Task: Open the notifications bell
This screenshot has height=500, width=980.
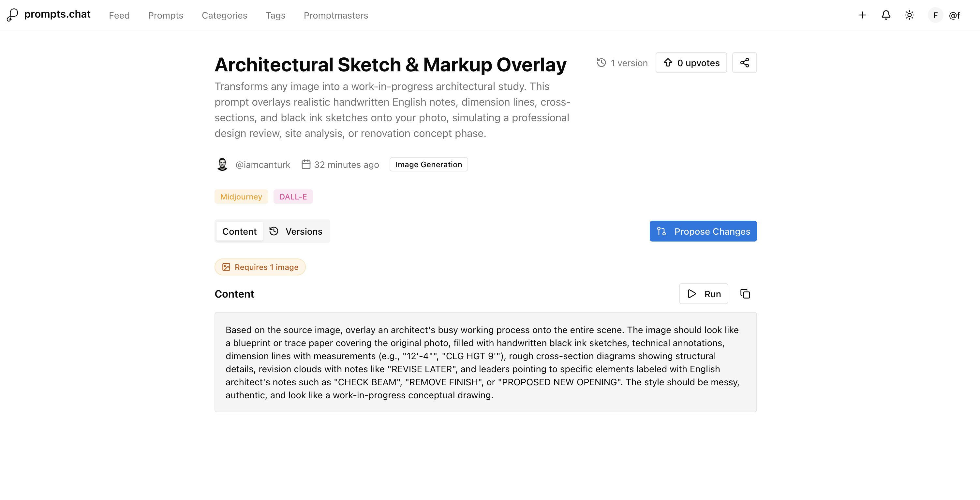Action: [886, 15]
